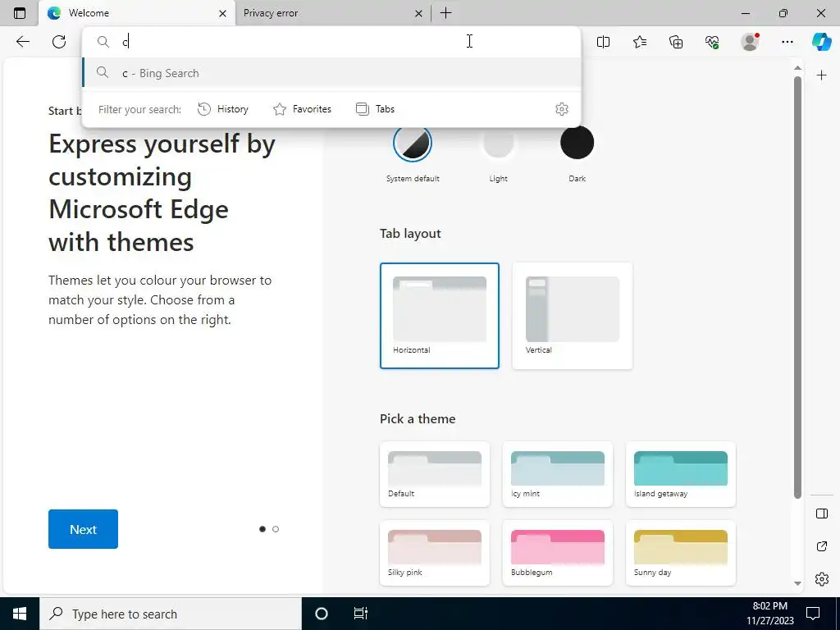Close the Welcome tab
This screenshot has height=630, width=840.
[222, 13]
